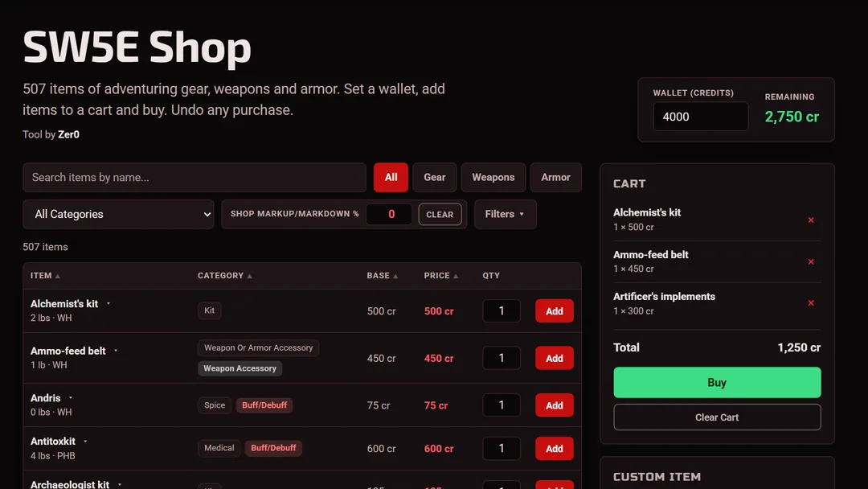
Task: Select the All items tab
Action: point(391,177)
